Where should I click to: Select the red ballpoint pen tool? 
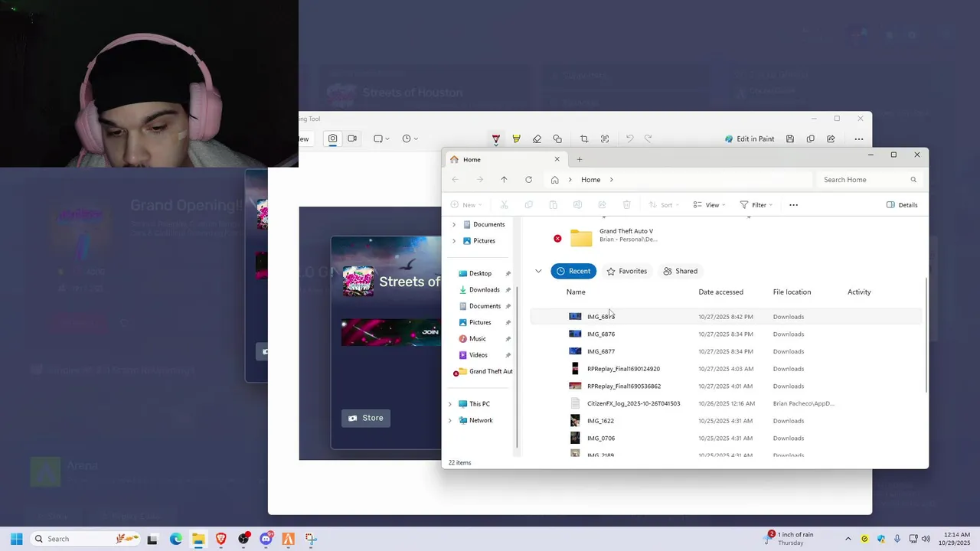point(496,139)
